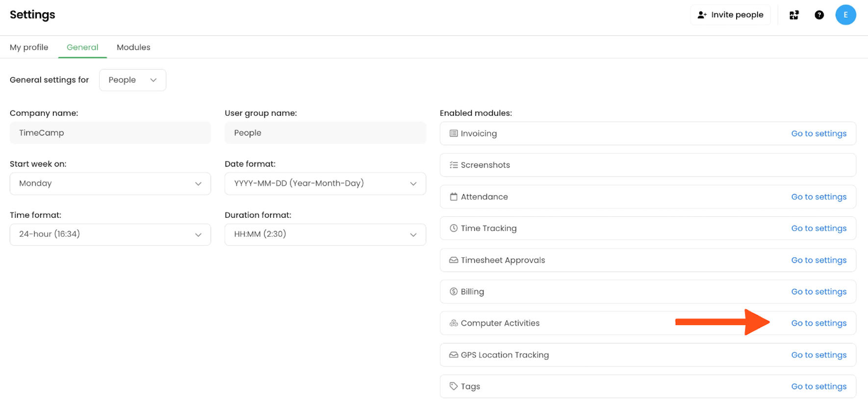Open the Date format dropdown
Screen dimensions: 868x404
[x=325, y=183]
